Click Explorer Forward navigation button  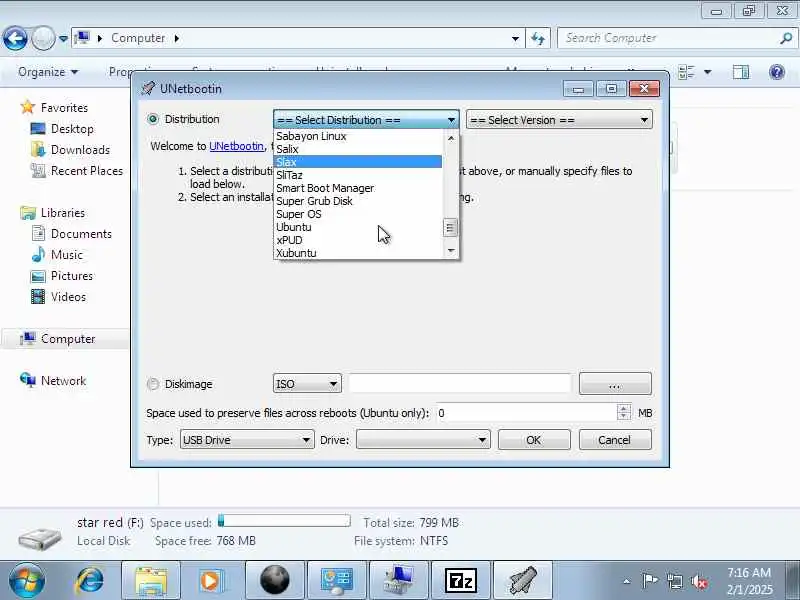[x=43, y=38]
